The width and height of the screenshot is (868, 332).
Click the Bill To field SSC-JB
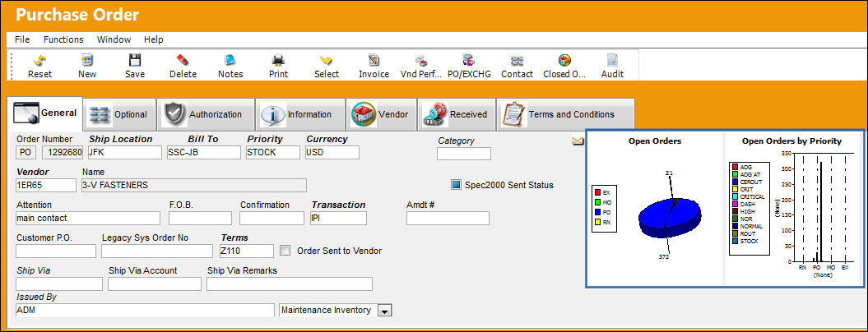click(x=203, y=153)
